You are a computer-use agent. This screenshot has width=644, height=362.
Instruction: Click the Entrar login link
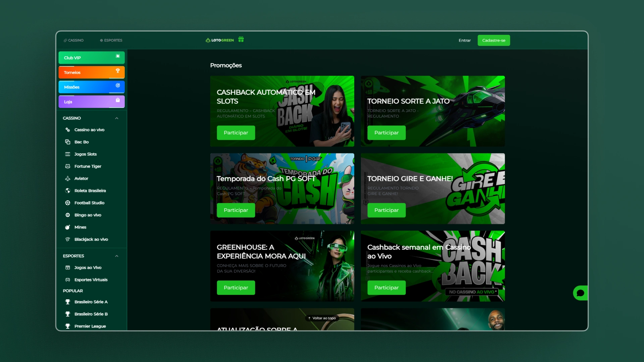[x=465, y=40]
